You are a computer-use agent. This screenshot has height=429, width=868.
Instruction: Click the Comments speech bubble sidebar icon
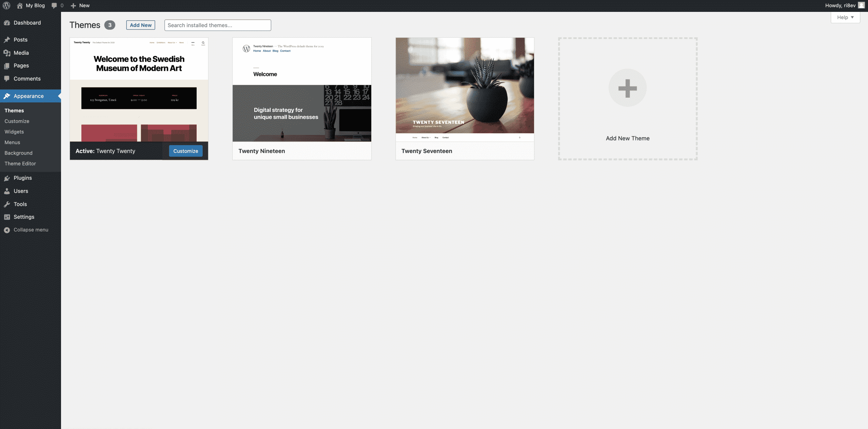(x=7, y=79)
